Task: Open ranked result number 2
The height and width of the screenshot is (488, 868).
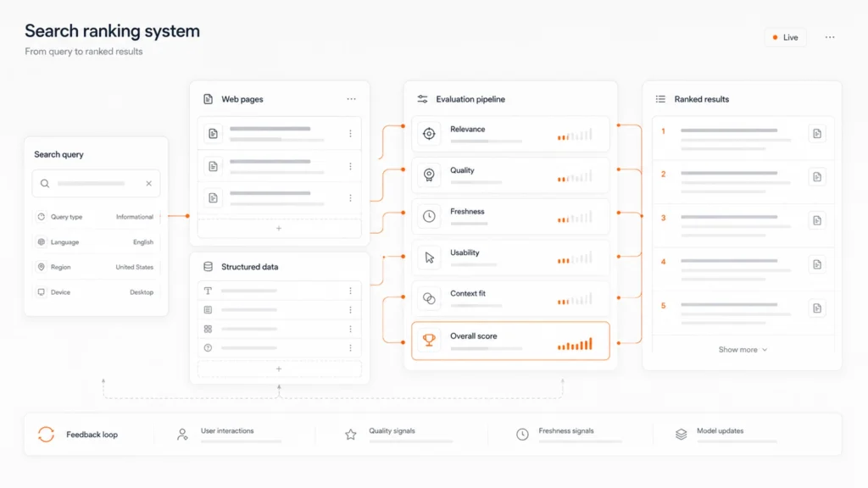Action: (743, 182)
